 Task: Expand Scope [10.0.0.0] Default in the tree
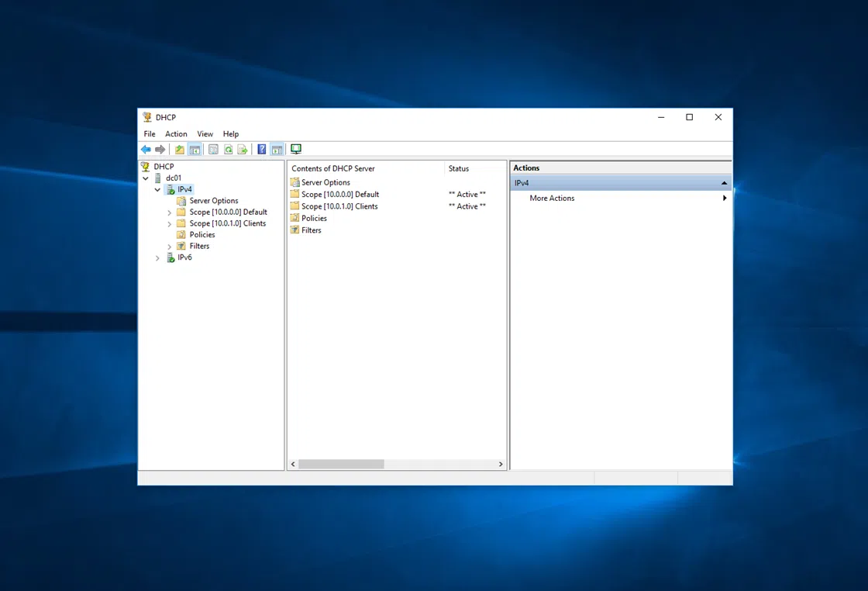tap(169, 212)
